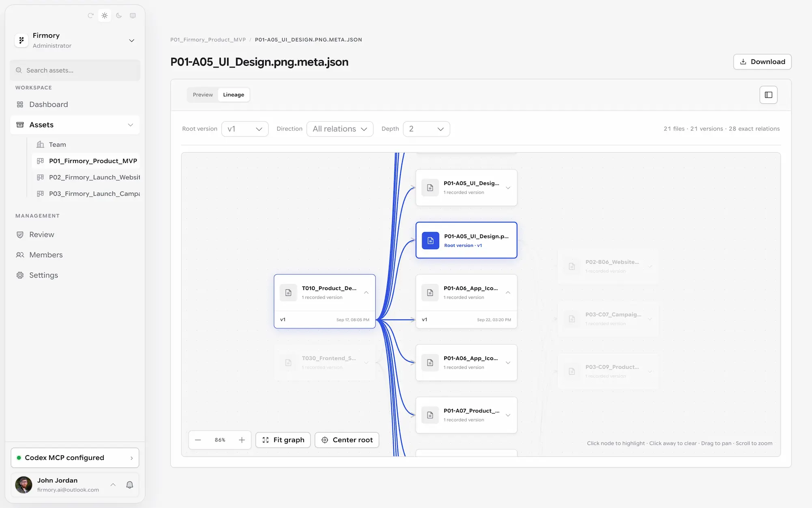Image resolution: width=812 pixels, height=508 pixels.
Task: Open P03_Firmory_Launch_Campaign project
Action: pyautogui.click(x=85, y=194)
